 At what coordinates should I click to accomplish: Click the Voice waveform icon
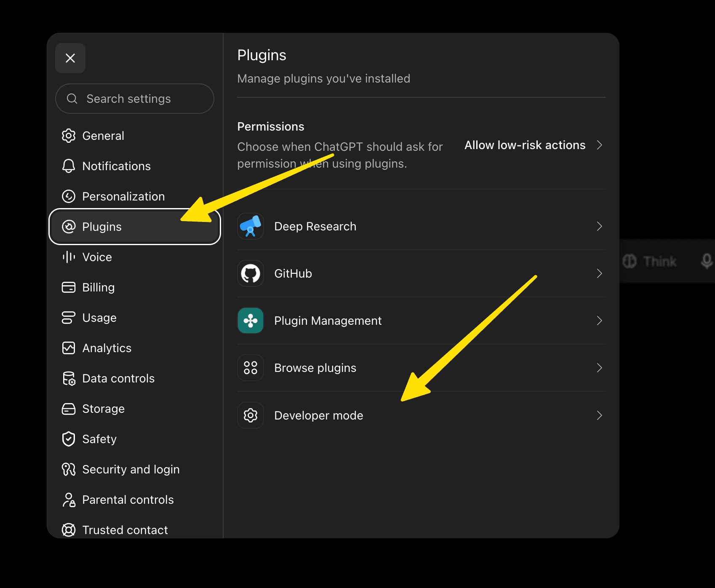pos(69,257)
